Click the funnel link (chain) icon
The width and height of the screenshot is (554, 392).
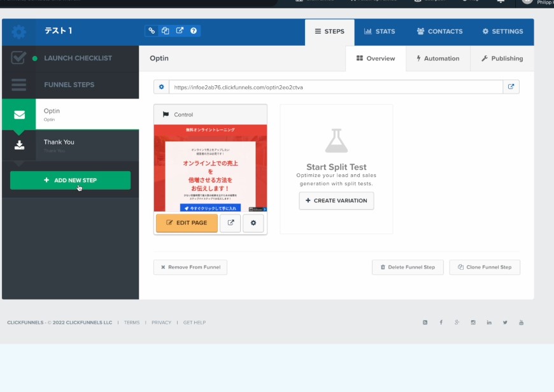[x=152, y=31]
